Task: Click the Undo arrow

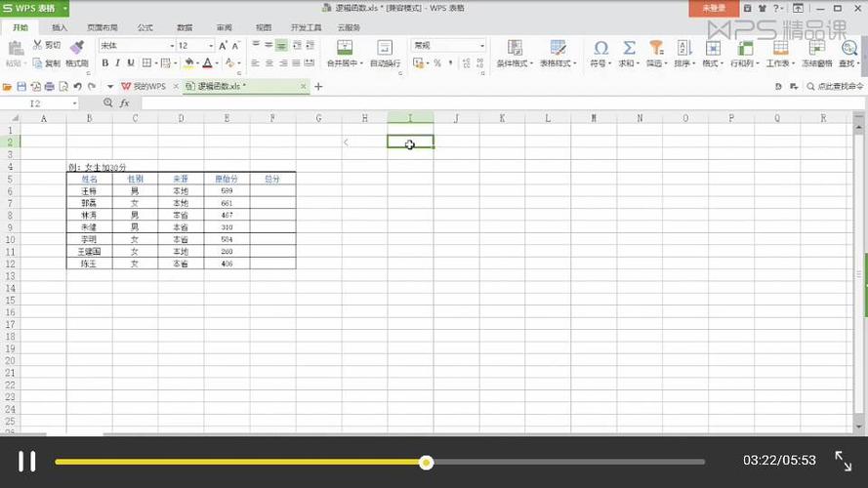Action: coord(77,86)
